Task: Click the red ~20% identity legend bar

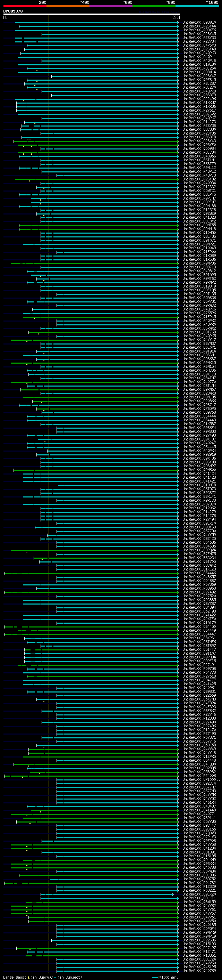Action: pyautogui.click(x=25, y=6)
